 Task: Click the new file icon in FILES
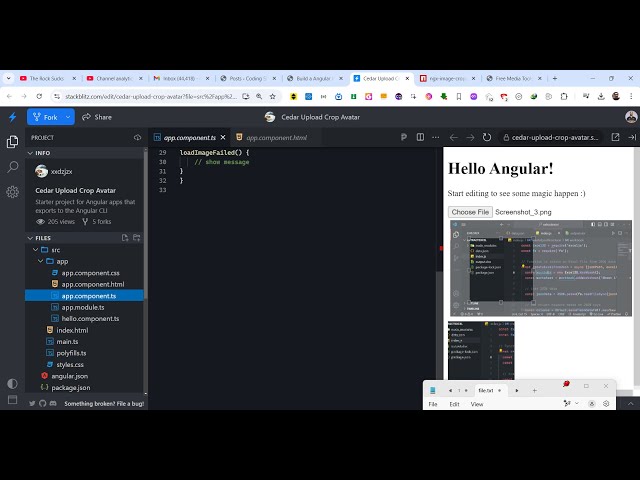pyautogui.click(x=125, y=238)
